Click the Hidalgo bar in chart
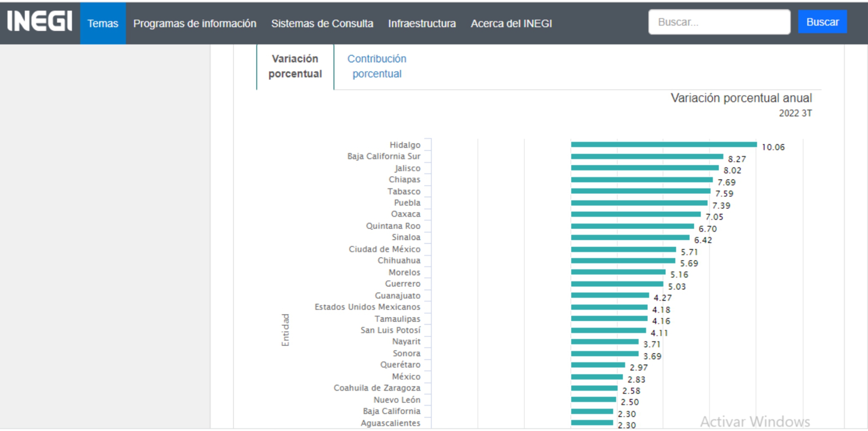 [663, 145]
